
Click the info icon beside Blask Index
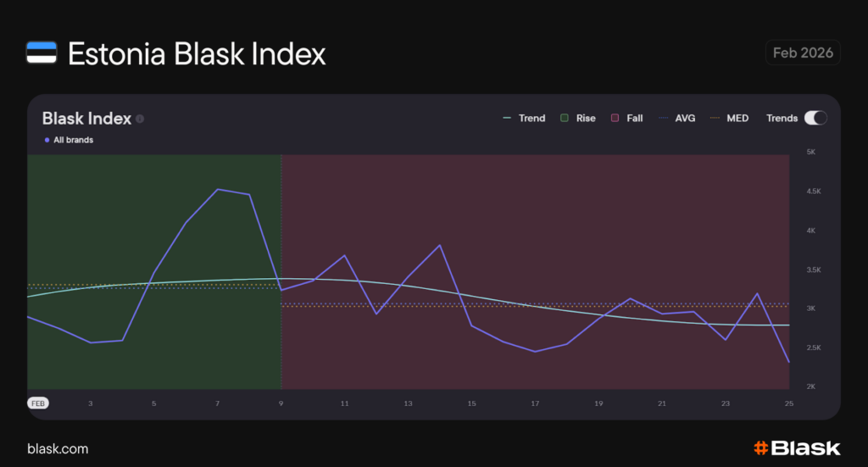tap(140, 119)
